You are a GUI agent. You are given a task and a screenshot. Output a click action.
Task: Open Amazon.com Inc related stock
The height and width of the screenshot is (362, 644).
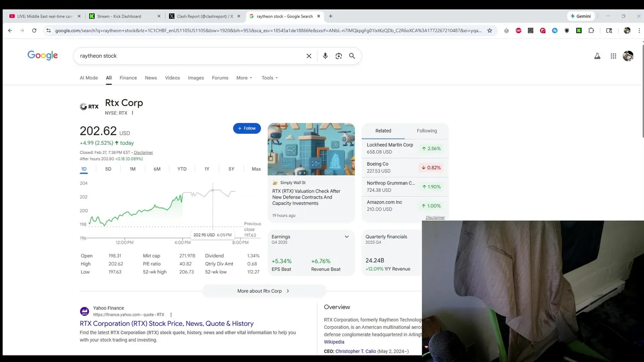coord(405,206)
